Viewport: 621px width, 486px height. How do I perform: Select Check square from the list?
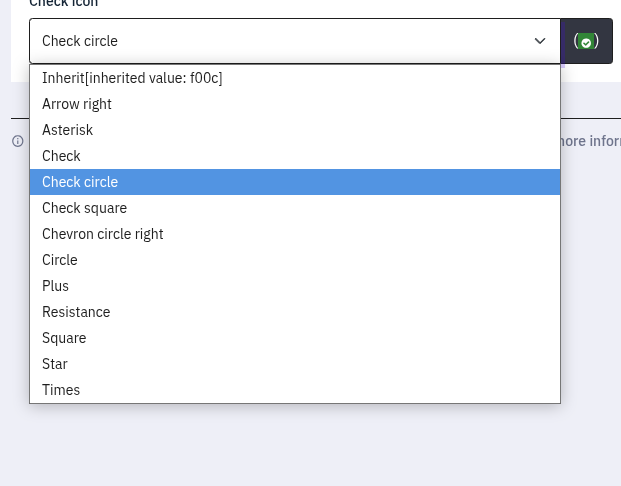coord(84,208)
